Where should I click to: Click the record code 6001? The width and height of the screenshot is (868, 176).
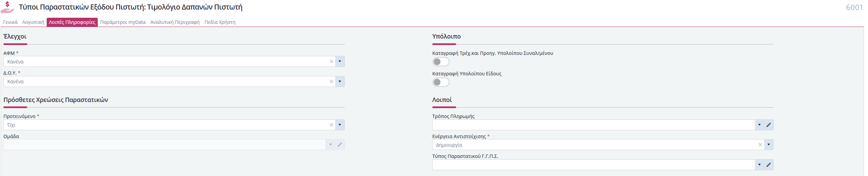tap(854, 7)
